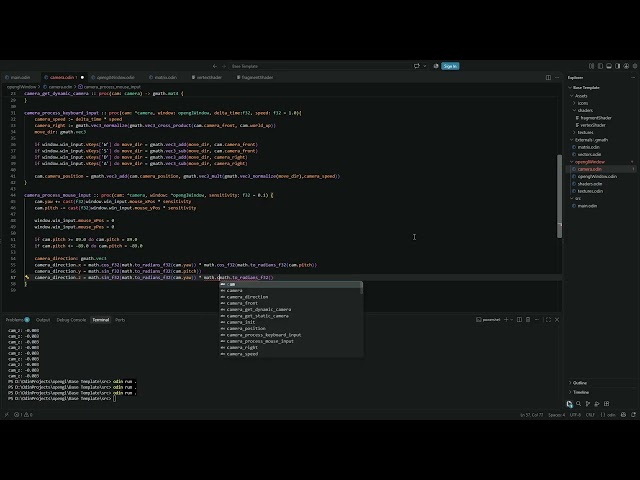Viewport: 640px width, 480px height.
Task: Open the Problems panel tab
Action: [x=18, y=320]
